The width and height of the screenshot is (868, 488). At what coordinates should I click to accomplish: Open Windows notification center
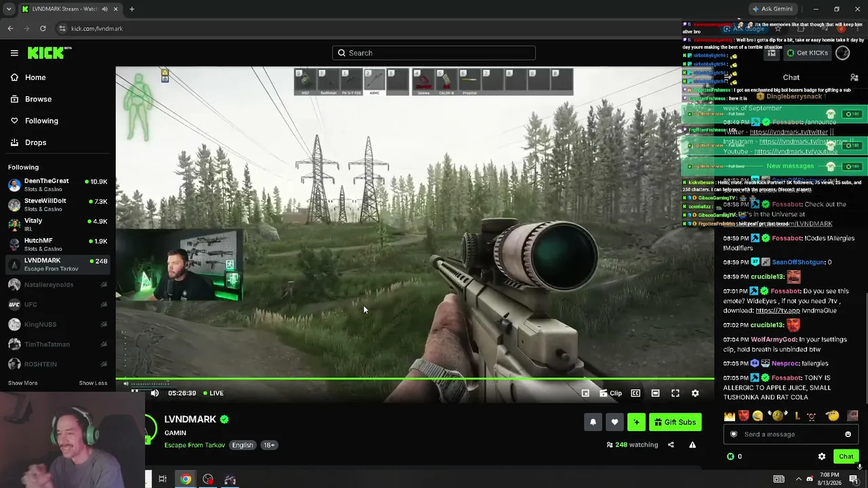[854, 479]
